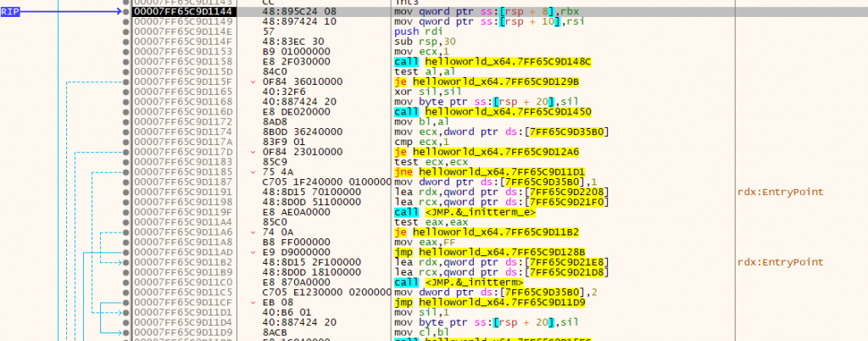Screen dimensions: 868x341
Task: Click jmp to helloworld_x64.7FF65C9D11D9
Action: (x=490, y=302)
